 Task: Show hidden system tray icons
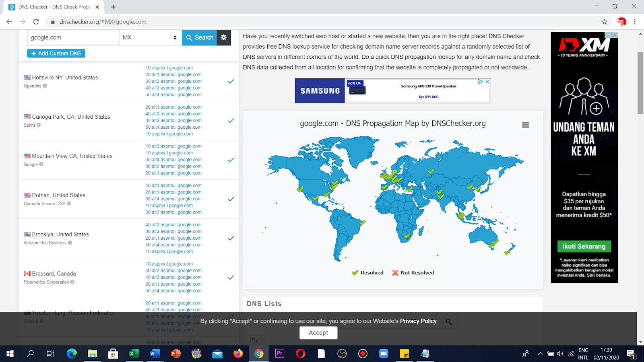(x=541, y=354)
